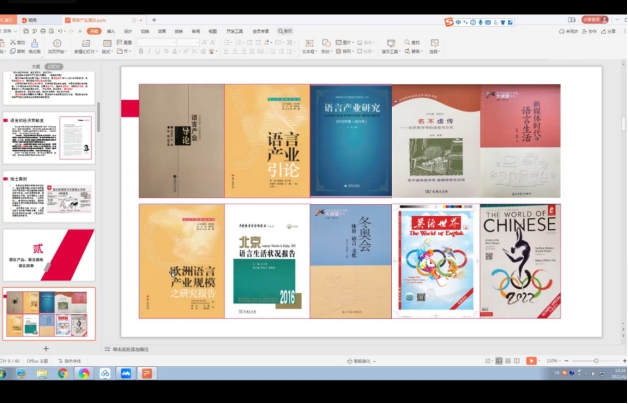The height and width of the screenshot is (404, 628).
Task: Start slideshow with orange play button
Action: [531, 360]
